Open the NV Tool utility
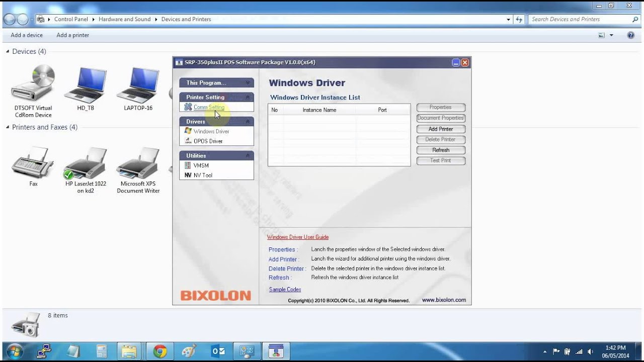This screenshot has width=644, height=362. (203, 175)
